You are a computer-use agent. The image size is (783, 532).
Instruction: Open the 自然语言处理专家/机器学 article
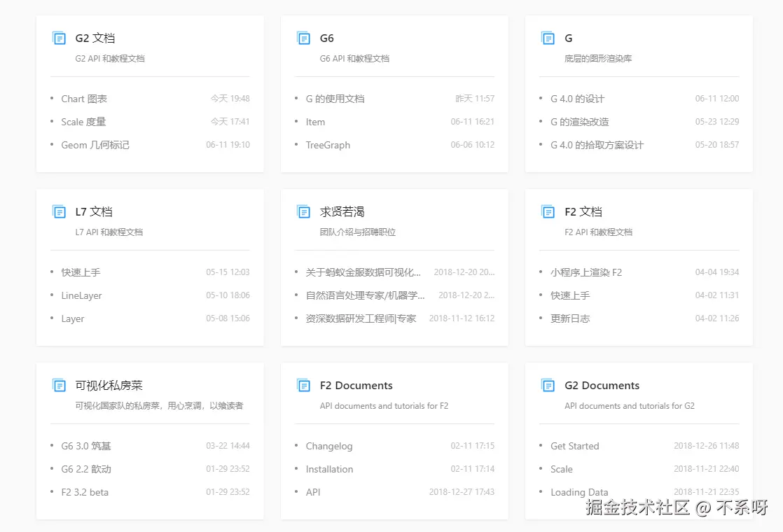click(365, 295)
